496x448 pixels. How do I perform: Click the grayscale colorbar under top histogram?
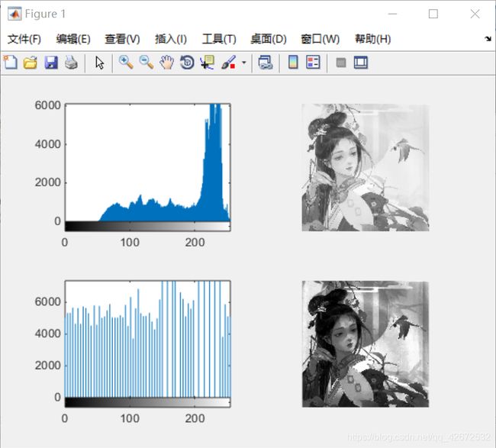(148, 226)
